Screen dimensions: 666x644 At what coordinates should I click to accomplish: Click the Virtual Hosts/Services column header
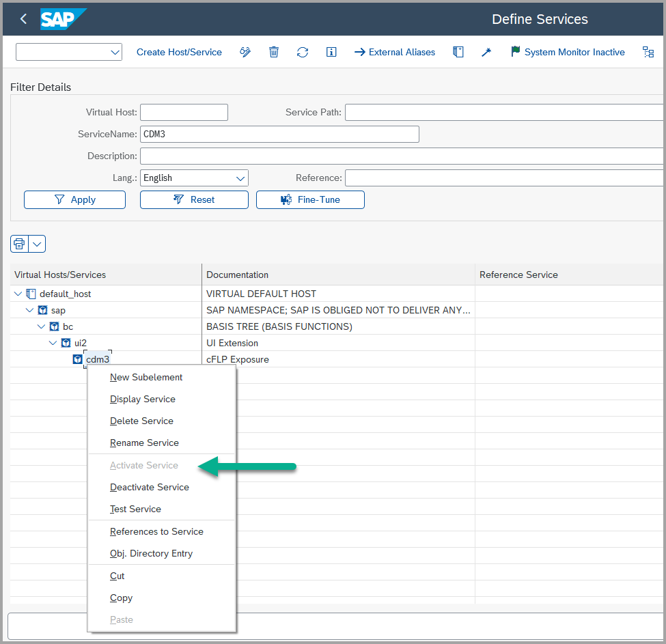(106, 275)
